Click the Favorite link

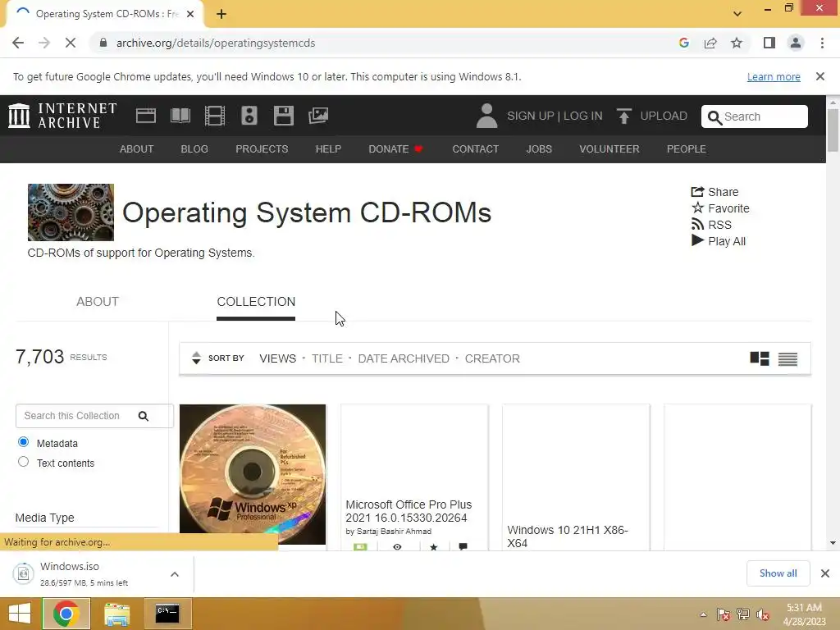pyautogui.click(x=720, y=208)
